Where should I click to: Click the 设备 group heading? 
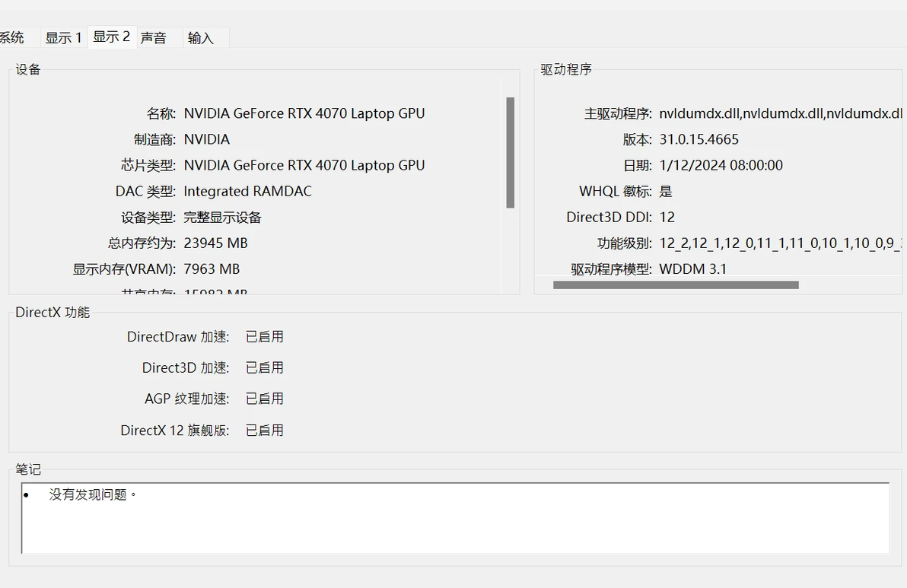[27, 69]
